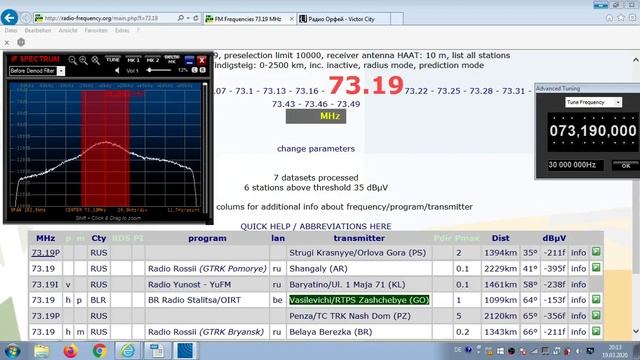Minimize the IF Spectrum panel with the blue button
The height and width of the screenshot is (360, 640).
point(189,60)
